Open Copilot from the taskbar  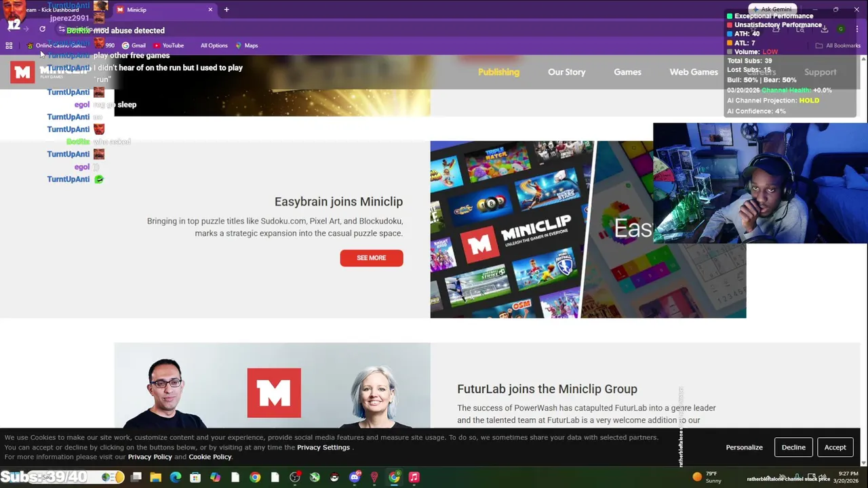215,477
